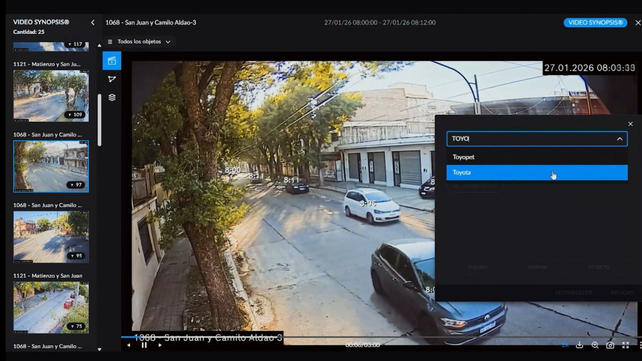
Task: Click the playback time counter in the bar
Action: tap(363, 345)
